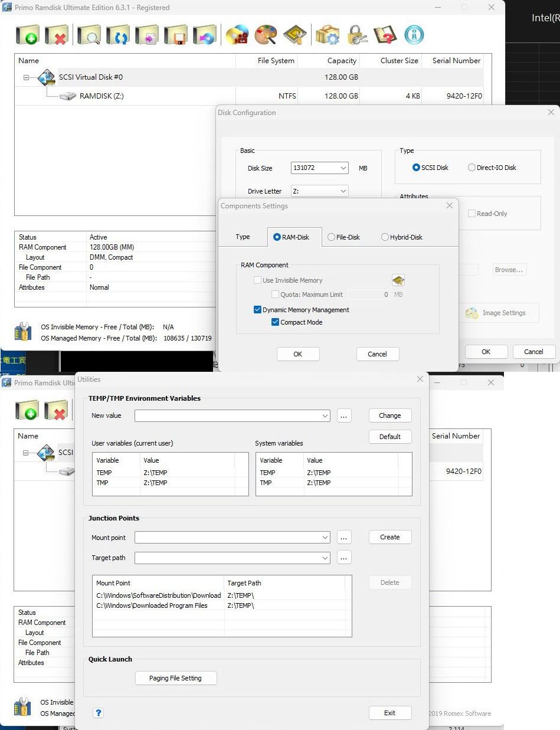Click the blue question mark help icon in Utilities

point(99,713)
